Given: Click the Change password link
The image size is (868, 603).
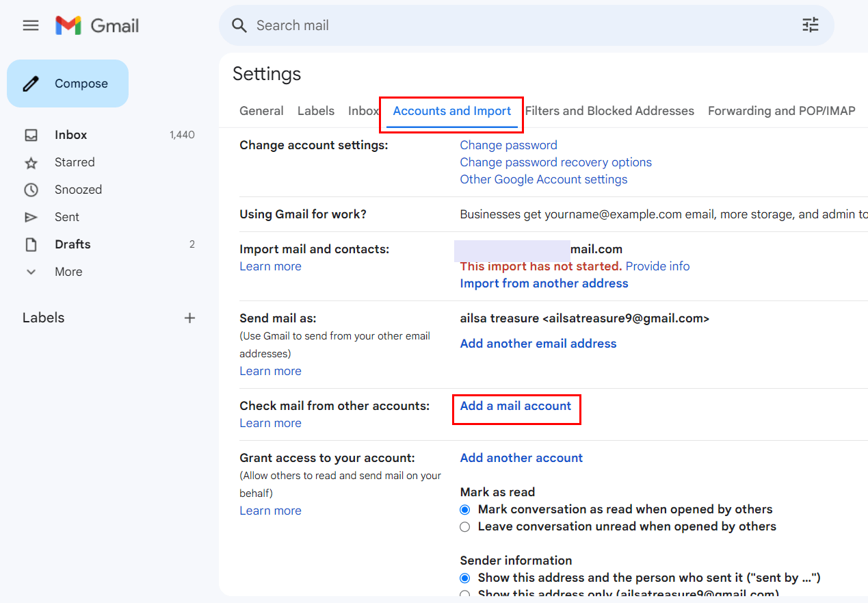Looking at the screenshot, I should 508,145.
